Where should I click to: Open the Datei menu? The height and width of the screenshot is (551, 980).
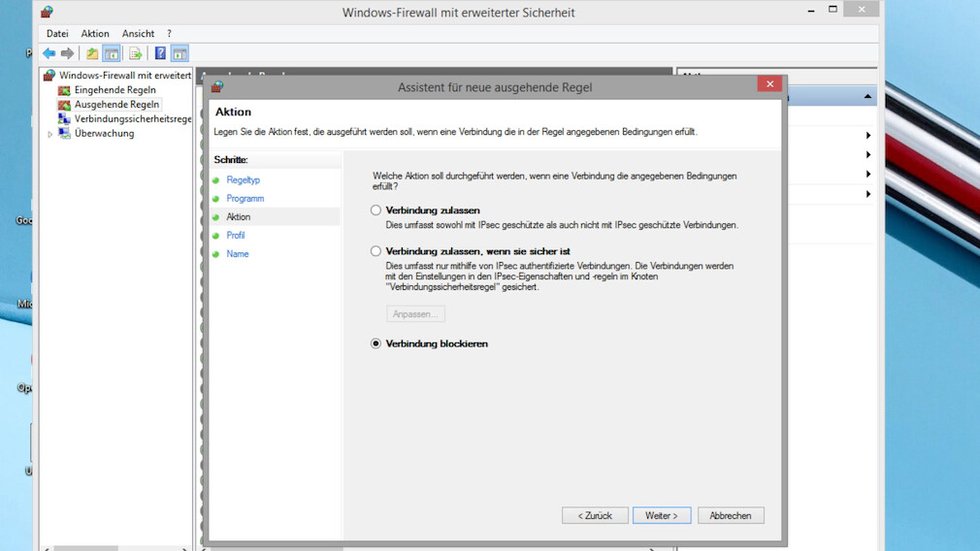57,33
